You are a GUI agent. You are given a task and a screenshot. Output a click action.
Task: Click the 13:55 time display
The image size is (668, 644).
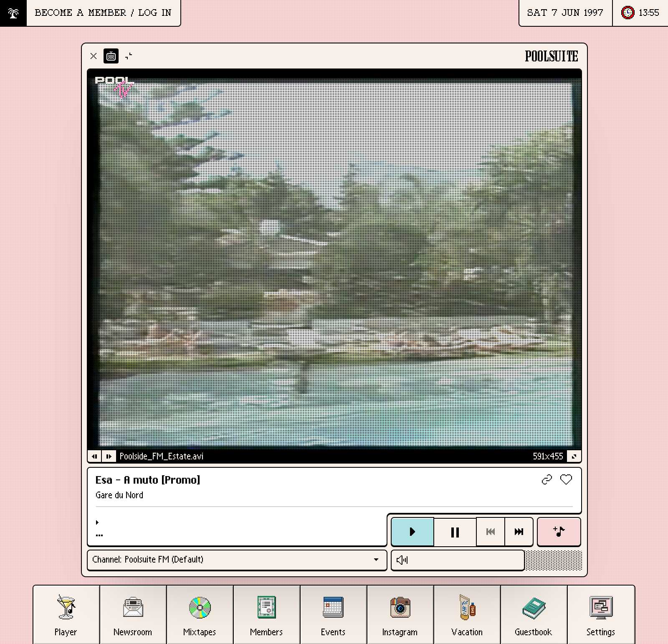649,13
